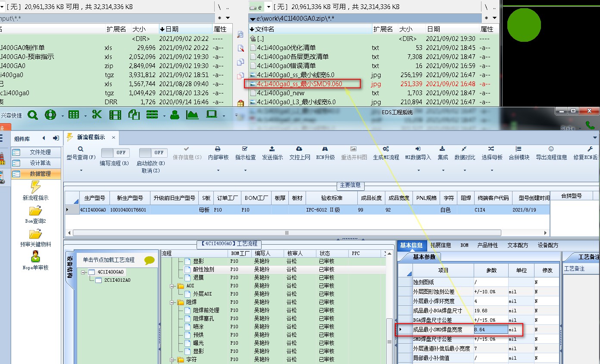This screenshot has height=364, width=600.
Task: Collapse the 组件库 panel with left arrow
Action: 44,138
